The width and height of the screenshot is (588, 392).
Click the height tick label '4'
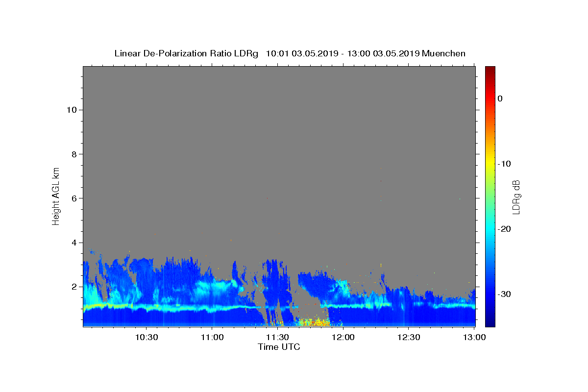(74, 243)
